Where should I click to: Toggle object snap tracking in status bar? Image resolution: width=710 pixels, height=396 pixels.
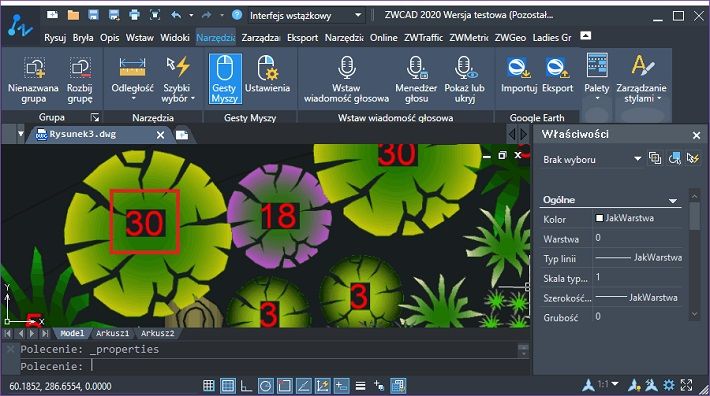(x=304, y=386)
